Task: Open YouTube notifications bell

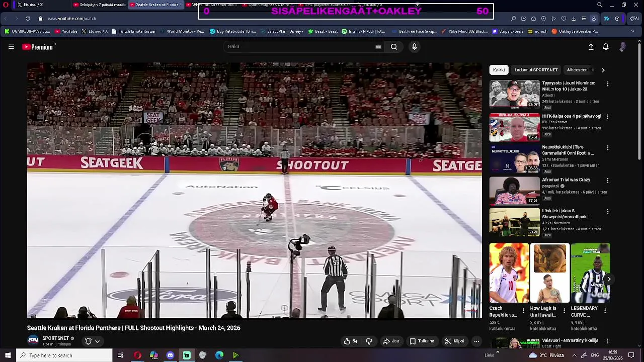Action: (x=606, y=47)
